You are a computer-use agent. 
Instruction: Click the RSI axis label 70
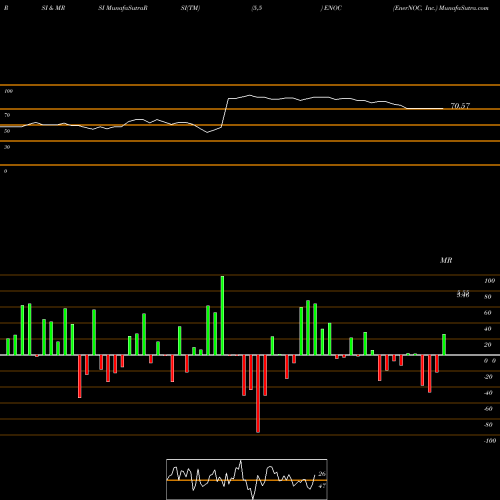(7, 115)
